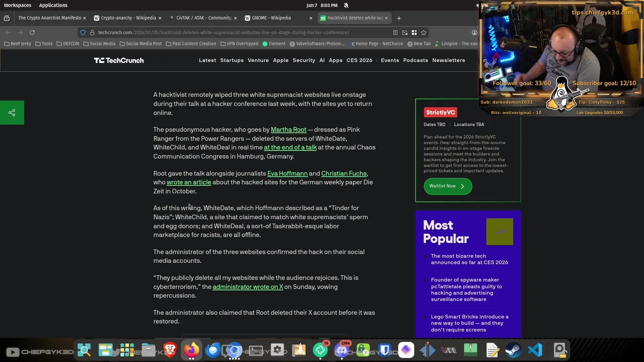Image resolution: width=644 pixels, height=362 pixels.
Task: Open 'administrator wrote on X' link
Action: (248, 287)
